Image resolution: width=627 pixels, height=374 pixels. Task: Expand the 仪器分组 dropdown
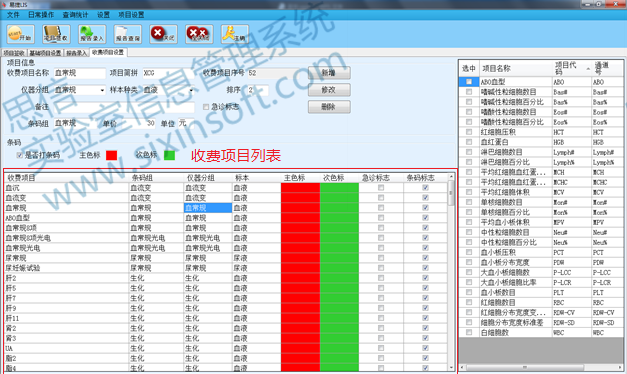tap(102, 90)
